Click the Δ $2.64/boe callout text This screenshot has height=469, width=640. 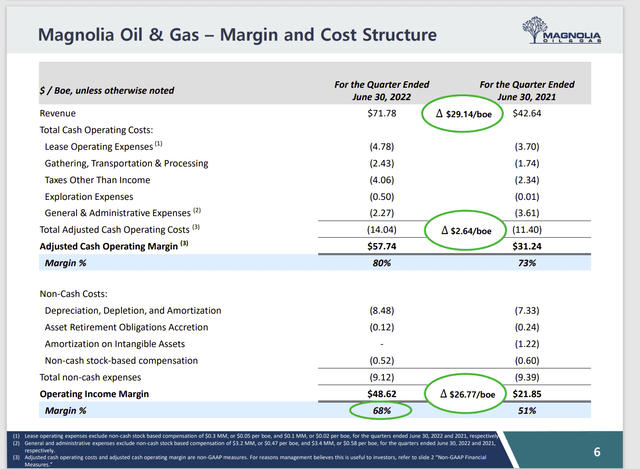tap(466, 231)
